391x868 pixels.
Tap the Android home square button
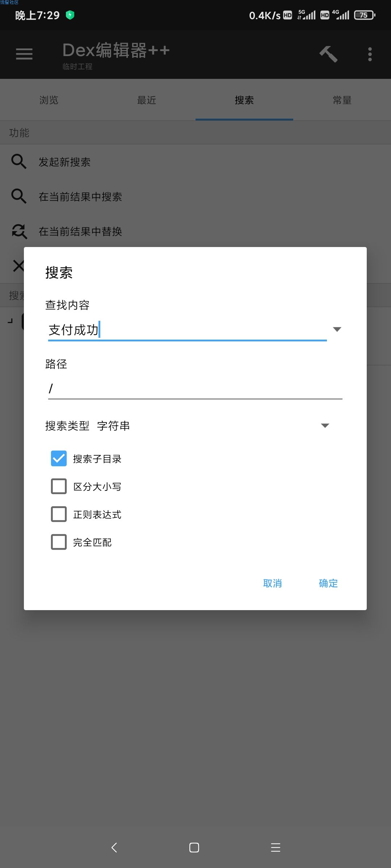(194, 847)
